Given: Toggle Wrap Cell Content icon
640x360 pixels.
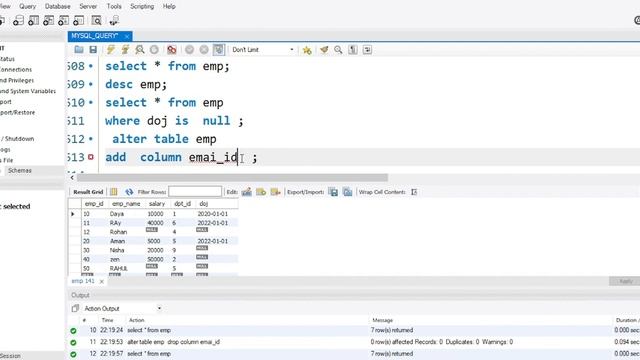Looking at the screenshot, I should (414, 192).
